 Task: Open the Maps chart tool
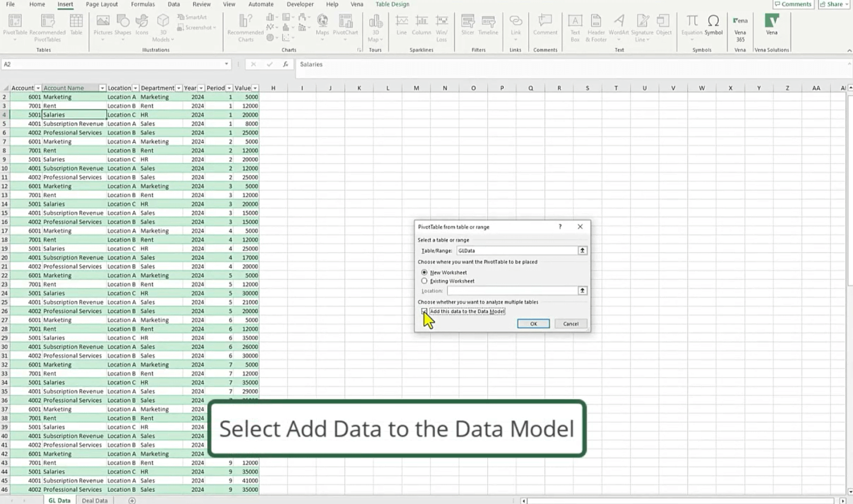click(x=322, y=27)
